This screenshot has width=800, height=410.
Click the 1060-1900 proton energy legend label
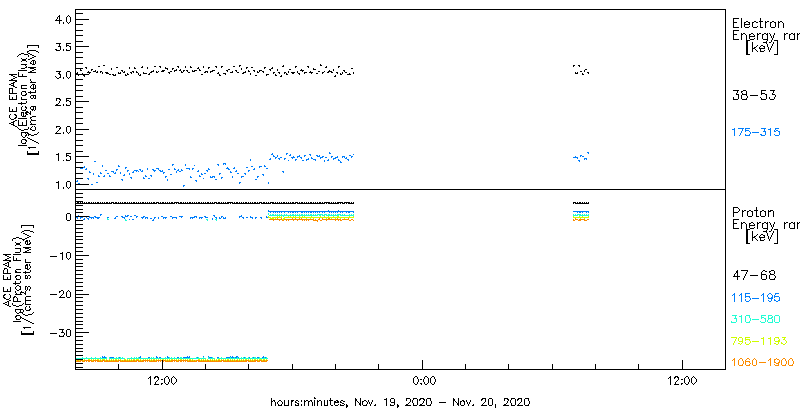coord(763,363)
